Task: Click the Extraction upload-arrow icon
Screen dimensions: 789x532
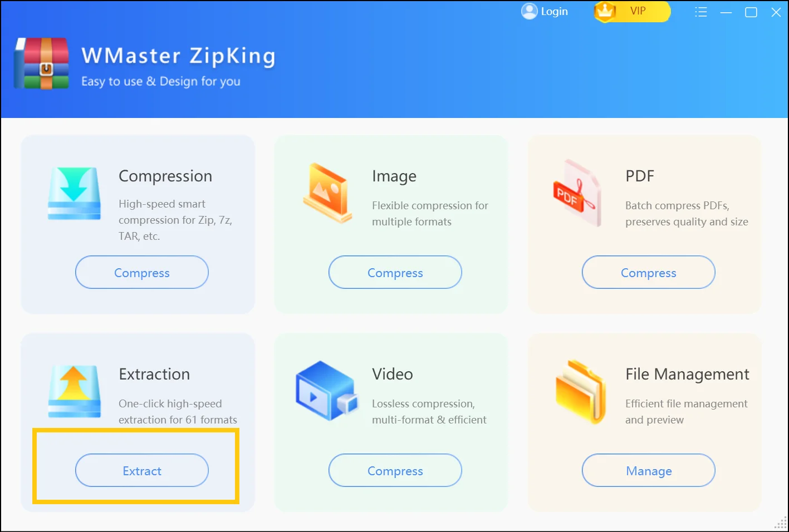Action: (x=75, y=391)
